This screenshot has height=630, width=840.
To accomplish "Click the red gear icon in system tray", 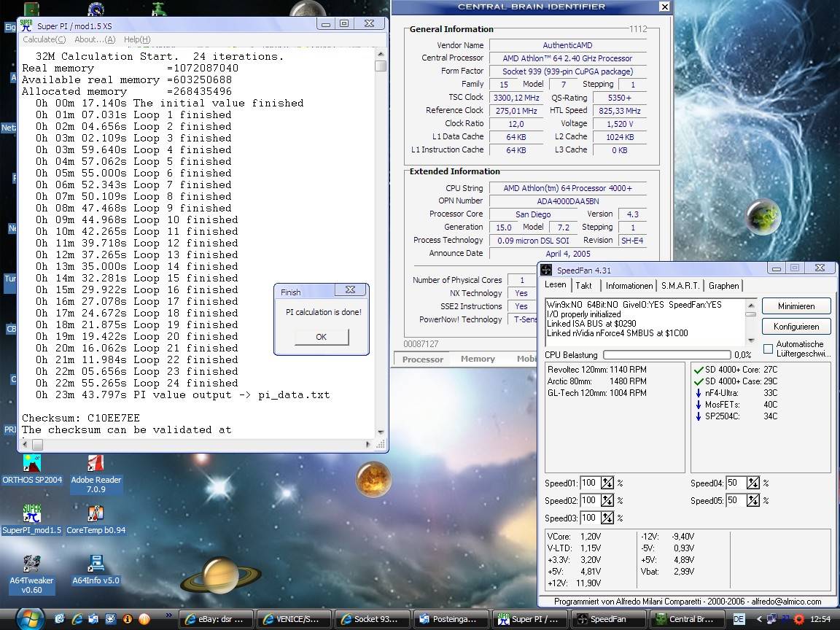I will pos(799,619).
